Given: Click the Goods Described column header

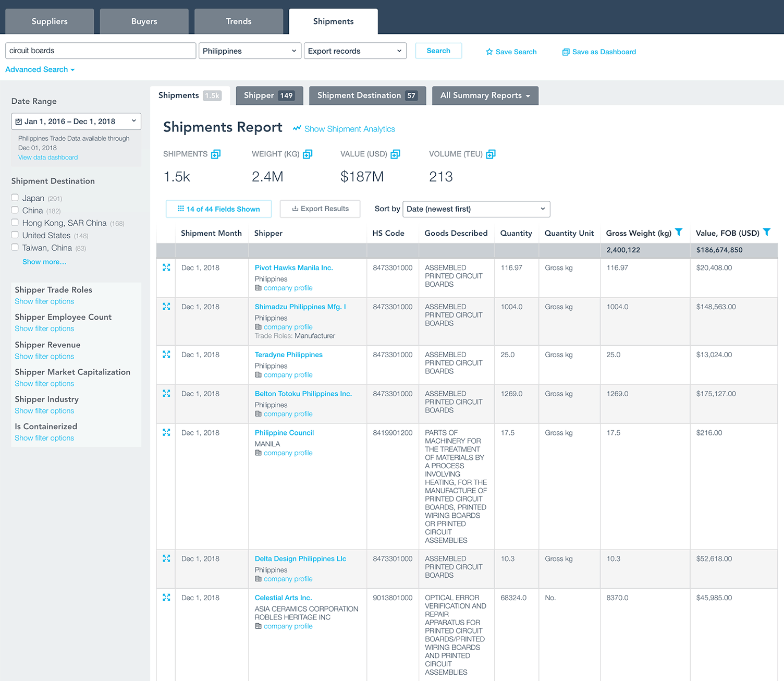Looking at the screenshot, I should tap(456, 233).
